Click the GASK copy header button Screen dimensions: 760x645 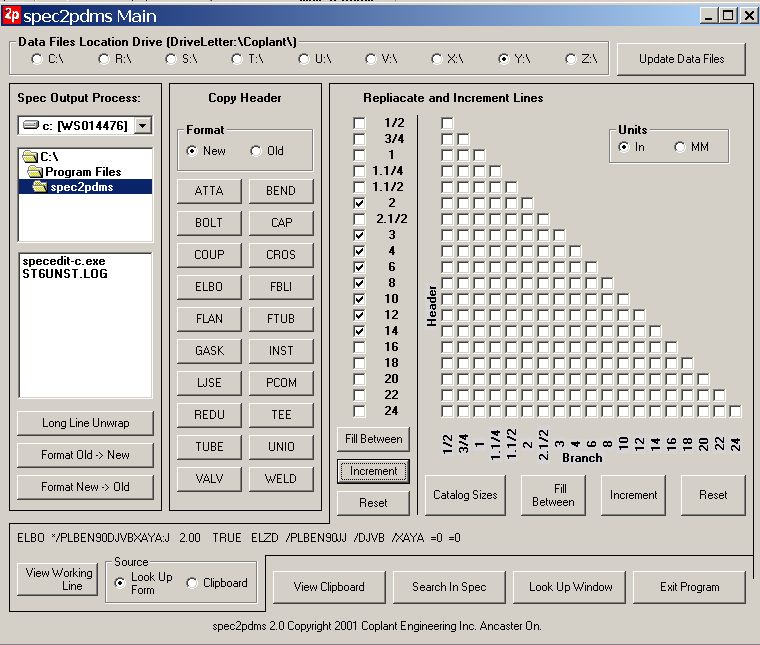pos(209,350)
